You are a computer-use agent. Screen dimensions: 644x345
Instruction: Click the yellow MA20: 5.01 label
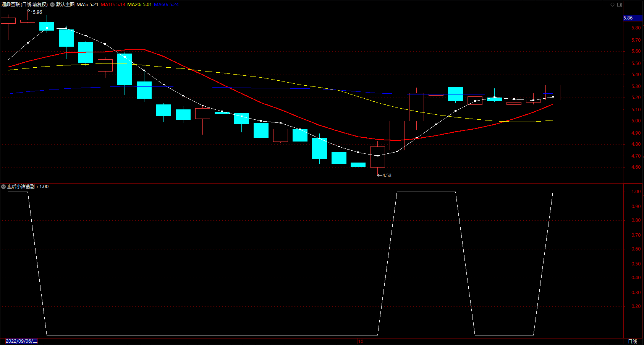[139, 5]
